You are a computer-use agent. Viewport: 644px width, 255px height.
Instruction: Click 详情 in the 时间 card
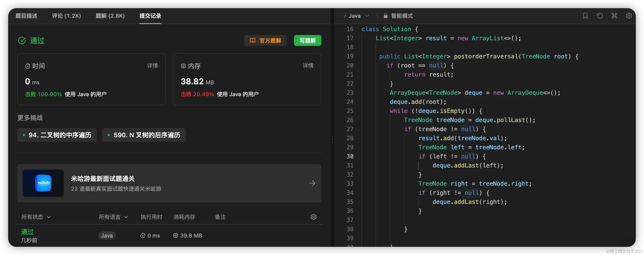point(152,66)
